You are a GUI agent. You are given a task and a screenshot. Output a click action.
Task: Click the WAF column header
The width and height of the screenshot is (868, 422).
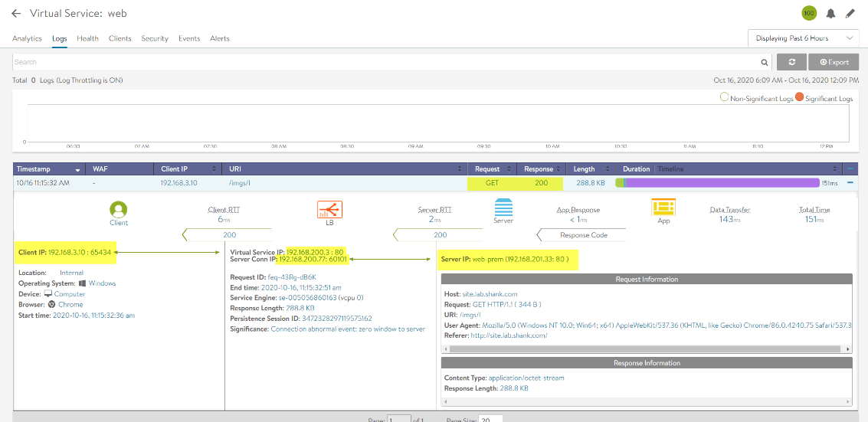click(120, 168)
